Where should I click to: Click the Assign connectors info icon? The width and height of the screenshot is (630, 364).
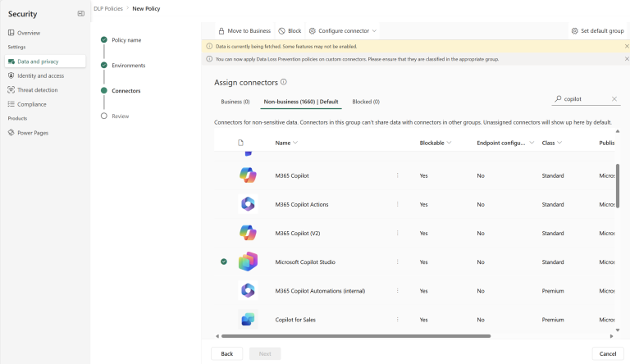tap(284, 82)
